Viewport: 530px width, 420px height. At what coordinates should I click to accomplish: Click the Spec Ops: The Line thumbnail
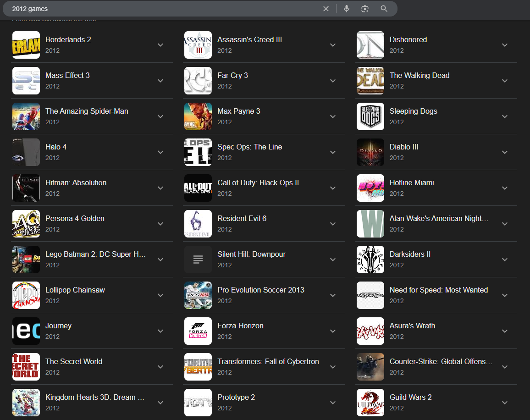[x=198, y=152]
